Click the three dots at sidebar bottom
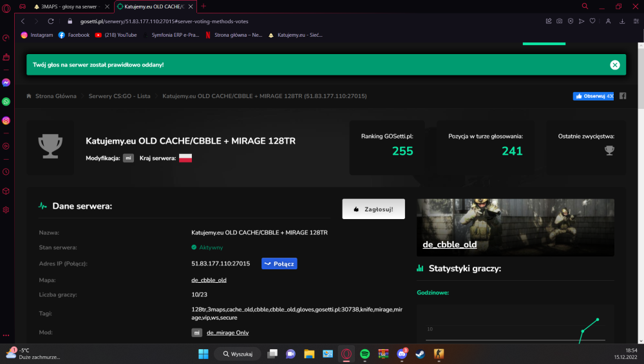This screenshot has width=644, height=364. point(6,335)
